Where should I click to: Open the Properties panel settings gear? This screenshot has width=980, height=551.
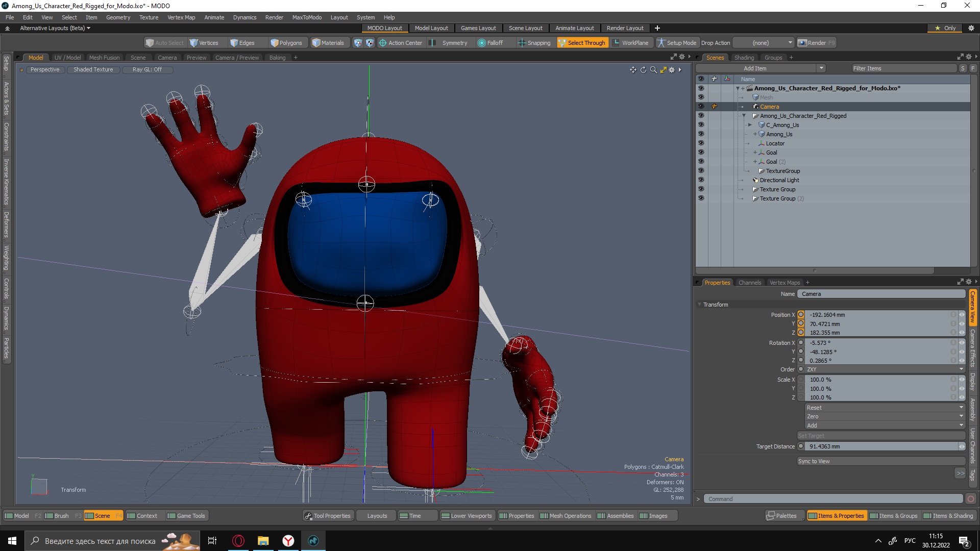969,282
